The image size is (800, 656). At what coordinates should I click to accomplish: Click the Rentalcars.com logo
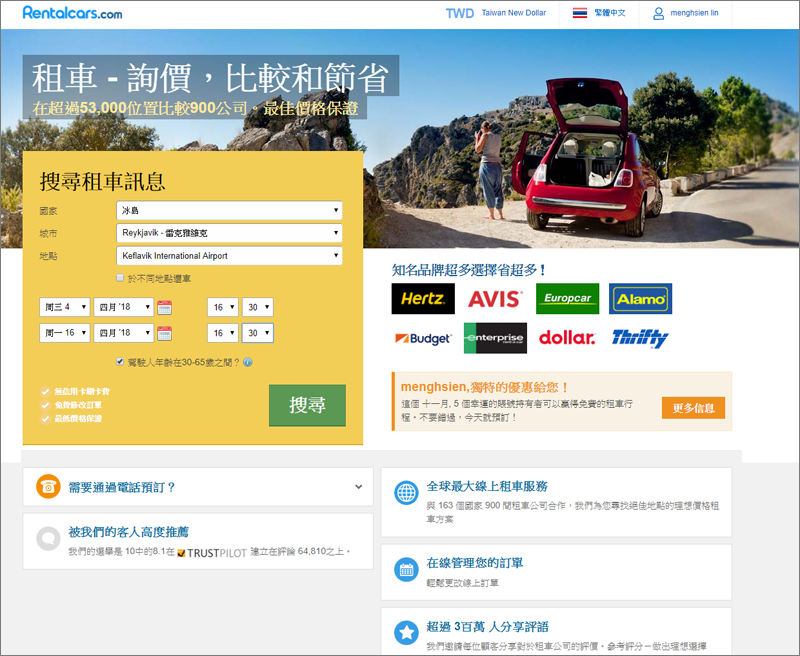click(72, 13)
